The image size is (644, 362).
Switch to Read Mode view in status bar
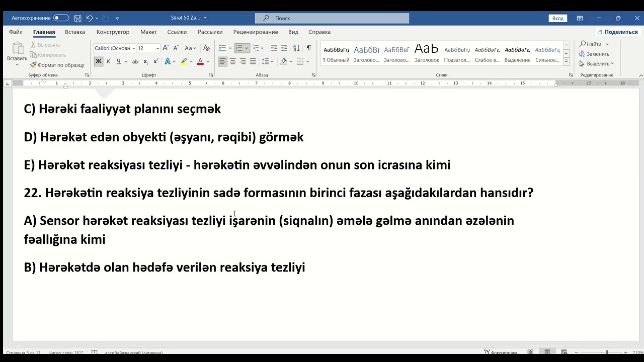click(530, 352)
